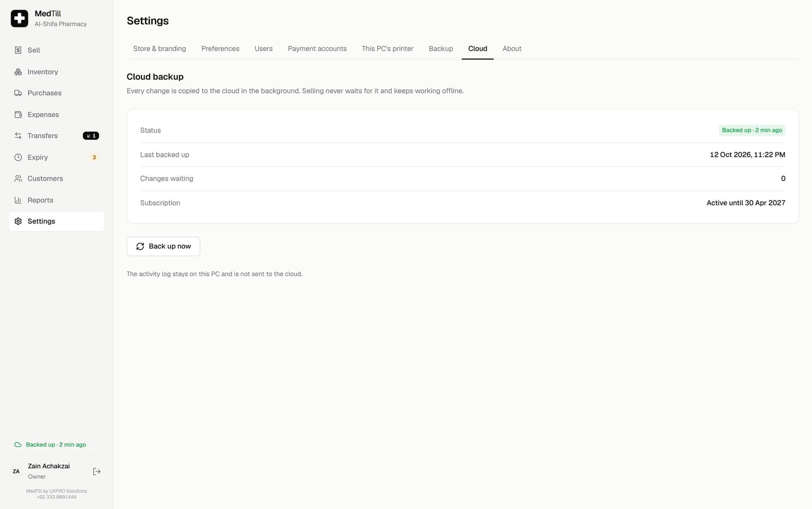812x509 pixels.
Task: Open the About tab
Action: [x=512, y=49]
